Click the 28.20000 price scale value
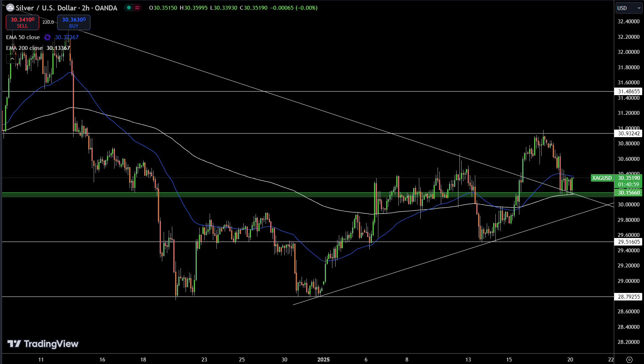 [x=629, y=342]
